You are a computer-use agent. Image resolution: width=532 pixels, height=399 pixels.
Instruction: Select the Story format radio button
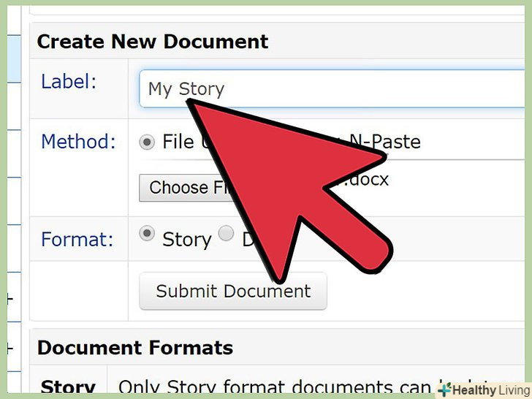pos(147,234)
